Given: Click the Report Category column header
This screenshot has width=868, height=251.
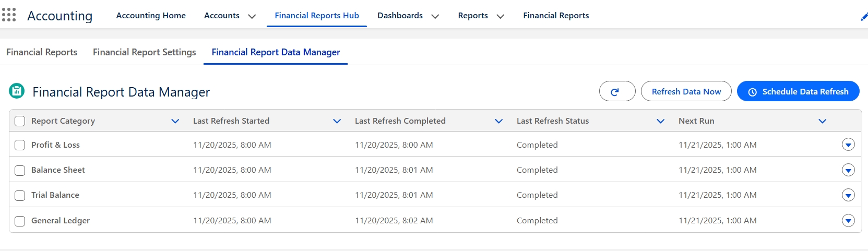Looking at the screenshot, I should point(63,121).
